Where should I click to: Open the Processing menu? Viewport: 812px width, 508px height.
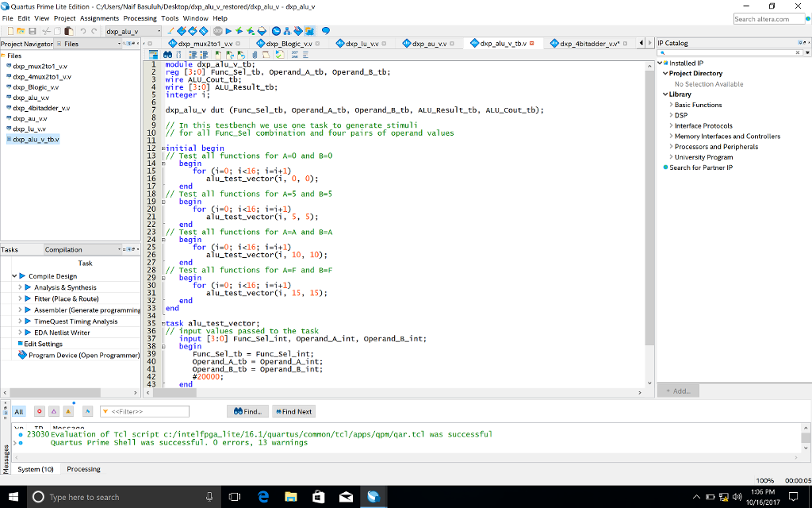pos(140,18)
